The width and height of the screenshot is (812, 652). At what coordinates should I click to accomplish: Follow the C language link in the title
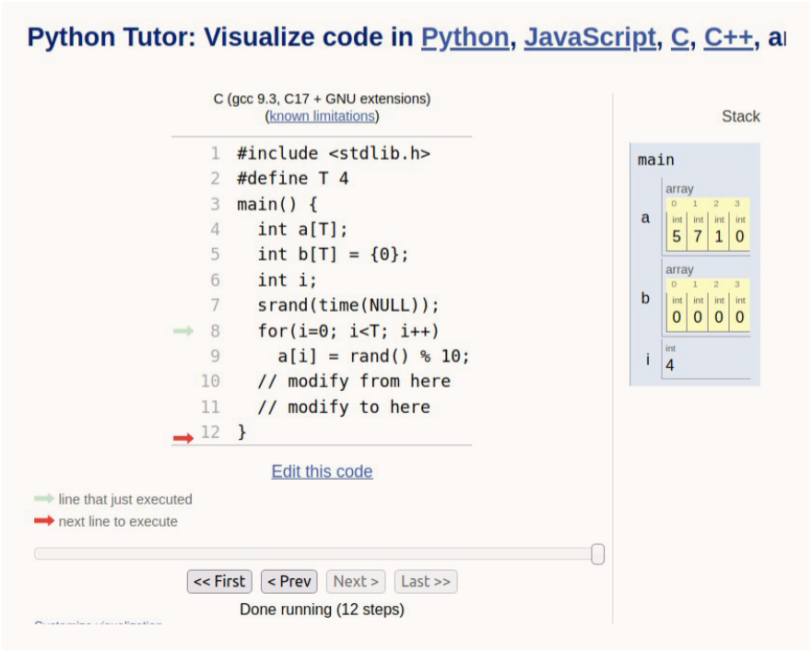pyautogui.click(x=680, y=37)
